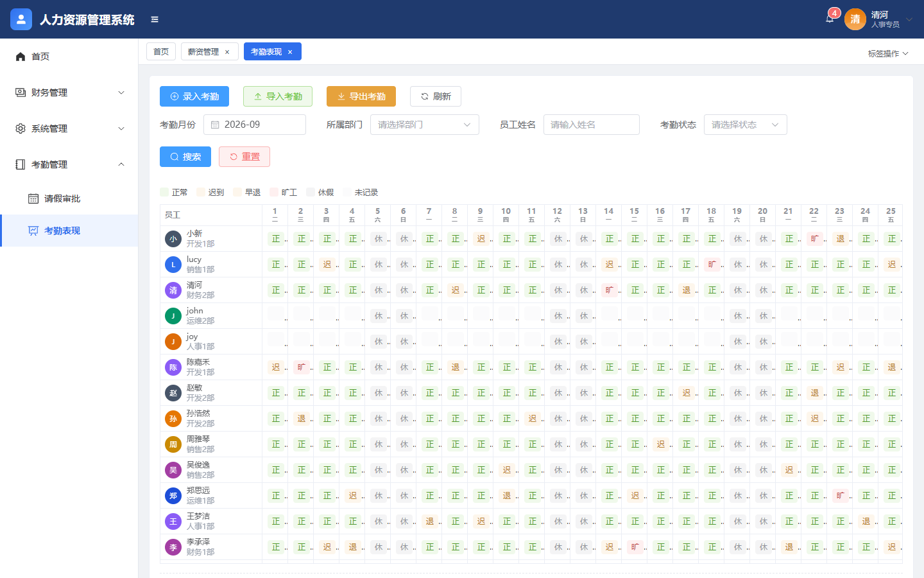The height and width of the screenshot is (578, 924).
Task: Focus the 员工姓名 input field
Action: coord(592,125)
